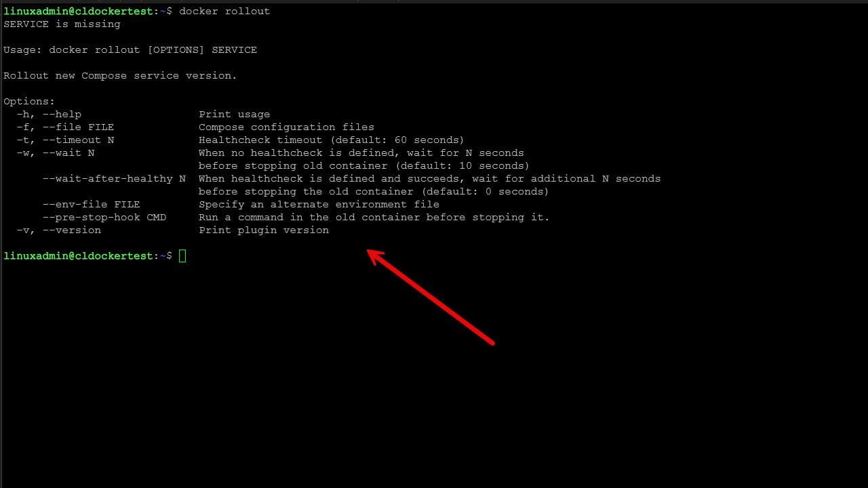Click the 'Compose configuration files' description

coord(286,127)
